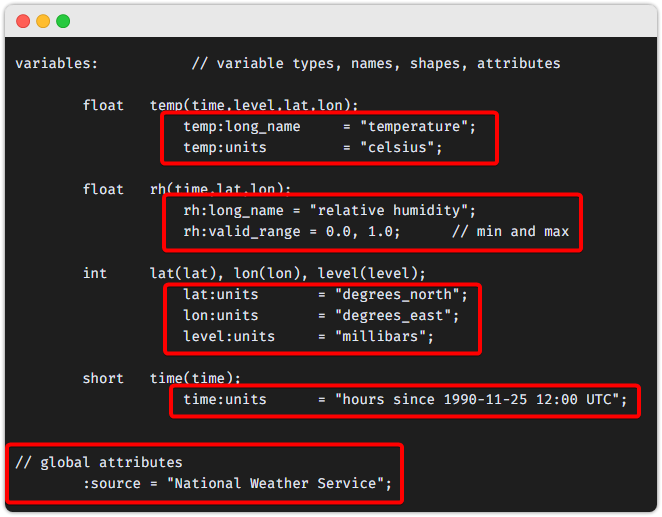This screenshot has height=517, width=662.
Task: Click 'lon(lon),' declaration
Action: (x=271, y=273)
